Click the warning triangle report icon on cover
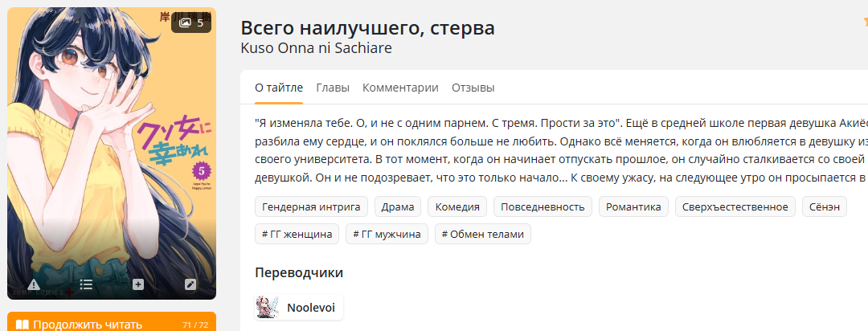 33,284
